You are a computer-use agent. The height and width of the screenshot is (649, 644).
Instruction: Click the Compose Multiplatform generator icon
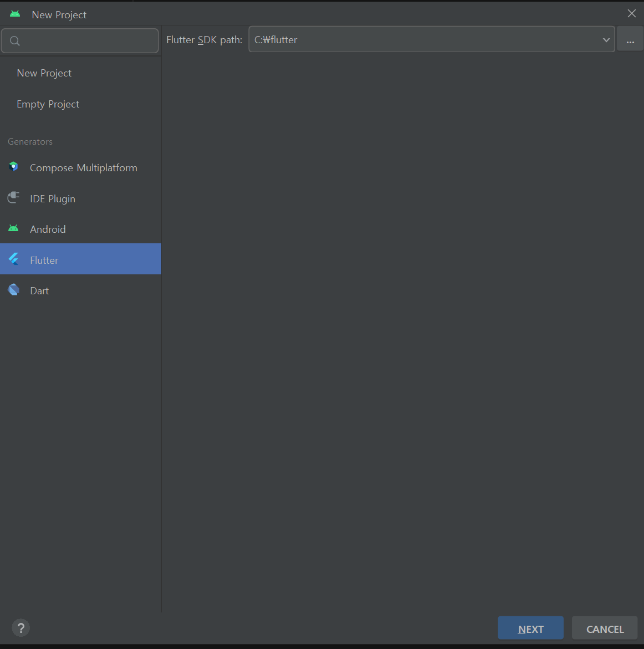click(13, 167)
